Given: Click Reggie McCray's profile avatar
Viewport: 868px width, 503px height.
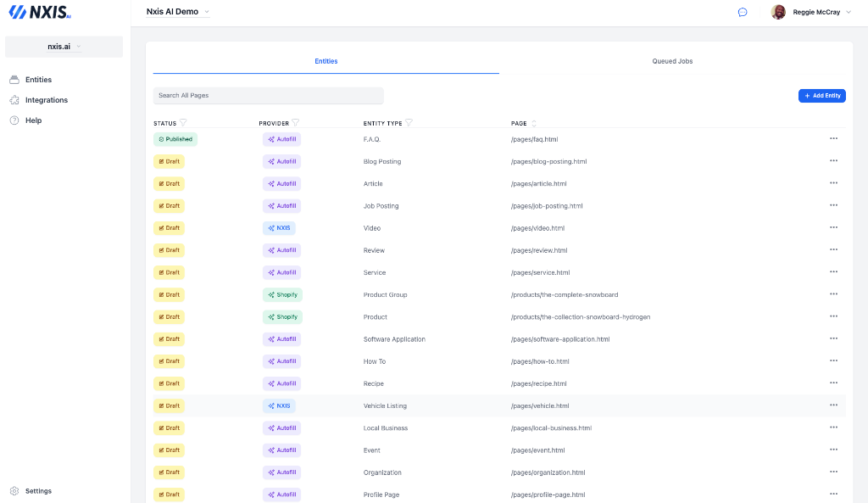Looking at the screenshot, I should (777, 12).
